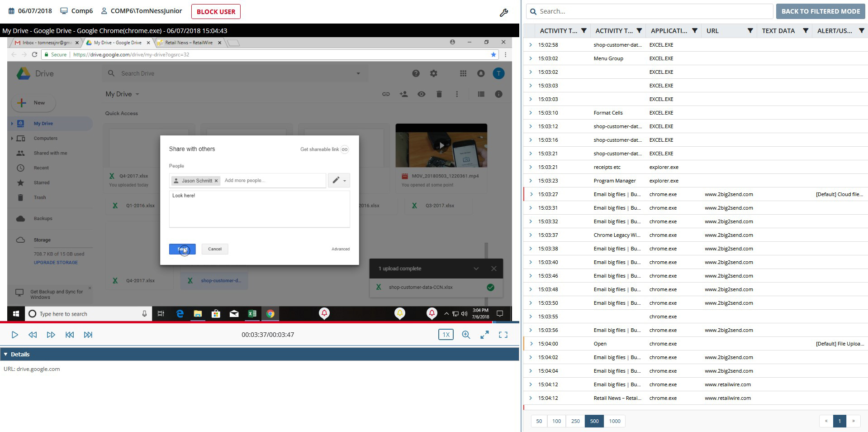Image resolution: width=868 pixels, height=432 pixels.
Task: Switch to the My Drive - Google Drive tab
Action: (x=118, y=43)
